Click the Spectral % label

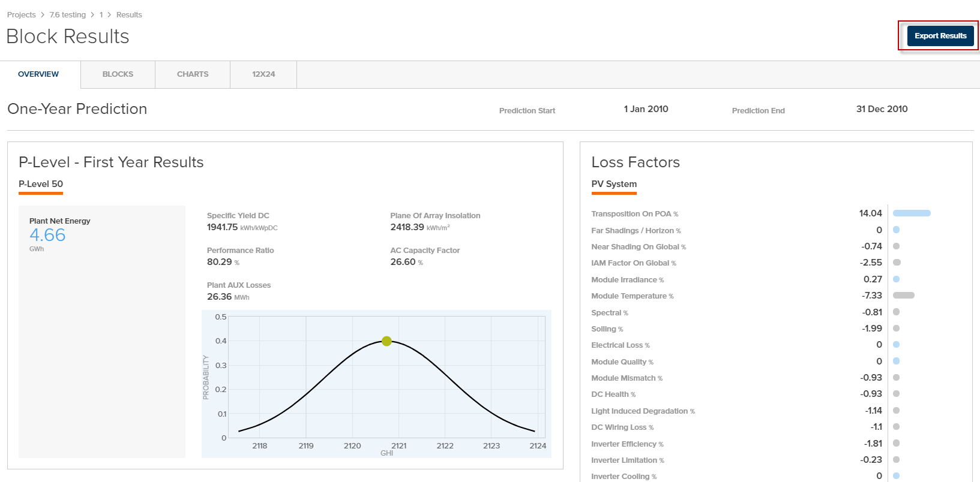610,313
